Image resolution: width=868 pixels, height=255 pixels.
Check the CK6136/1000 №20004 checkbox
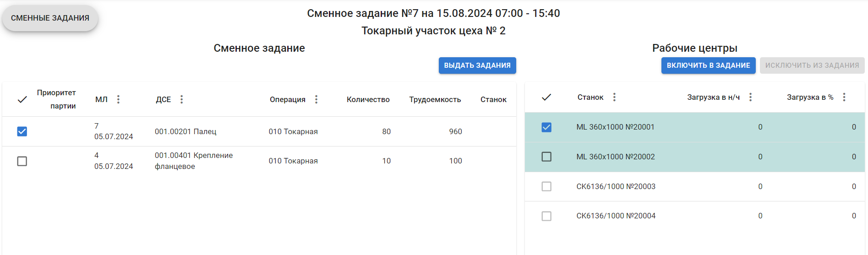[546, 216]
